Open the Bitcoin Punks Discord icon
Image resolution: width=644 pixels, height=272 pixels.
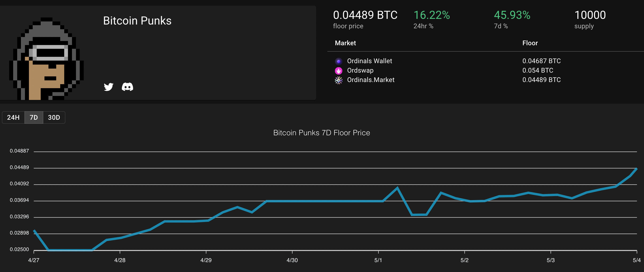(128, 87)
